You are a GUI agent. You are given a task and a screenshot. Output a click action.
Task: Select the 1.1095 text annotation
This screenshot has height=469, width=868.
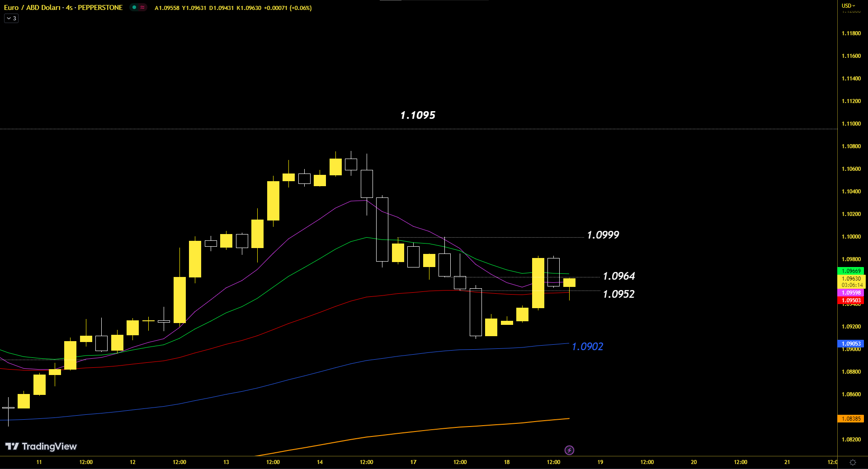click(418, 115)
